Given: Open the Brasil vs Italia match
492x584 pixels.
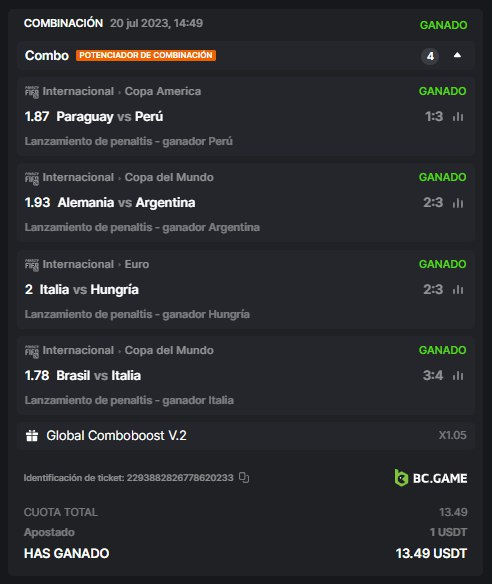Looking at the screenshot, I should tap(99, 375).
